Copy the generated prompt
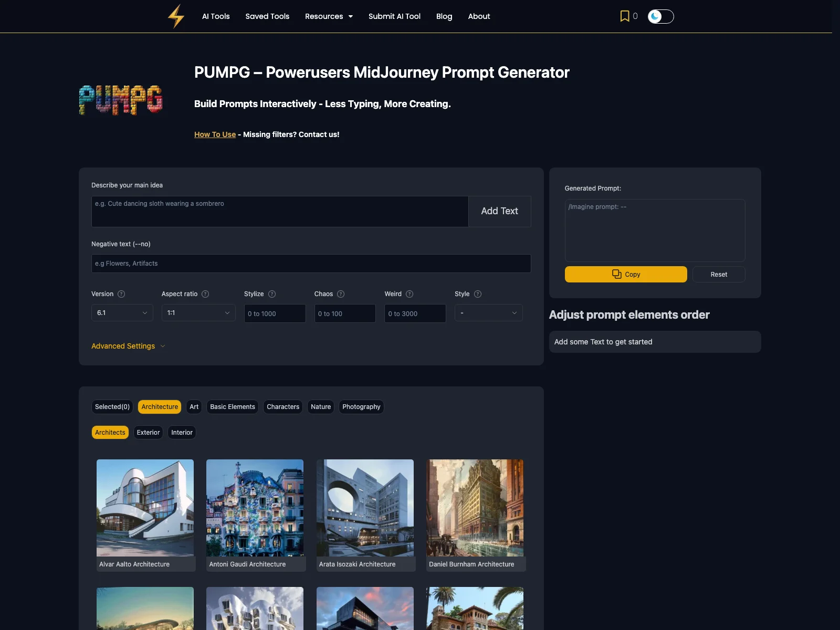The height and width of the screenshot is (630, 840). (x=626, y=274)
